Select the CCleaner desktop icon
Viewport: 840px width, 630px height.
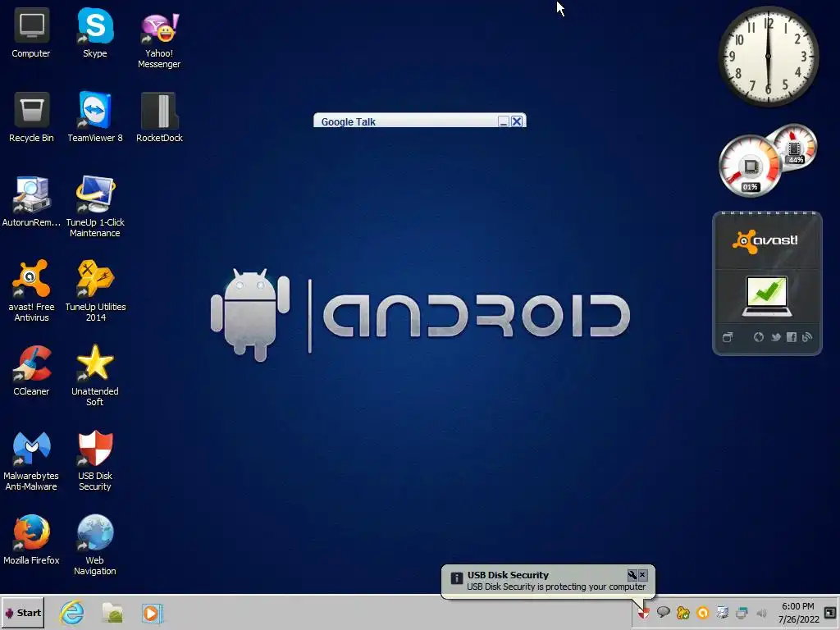click(31, 372)
